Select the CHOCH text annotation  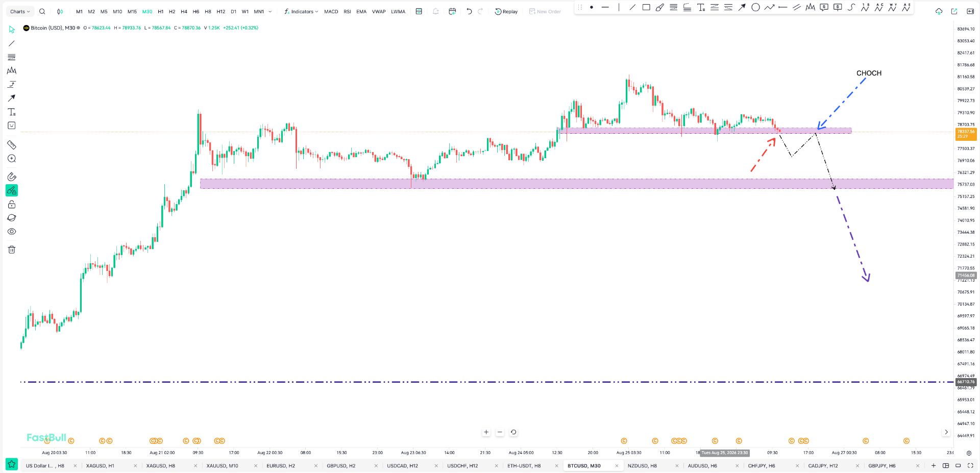(869, 73)
